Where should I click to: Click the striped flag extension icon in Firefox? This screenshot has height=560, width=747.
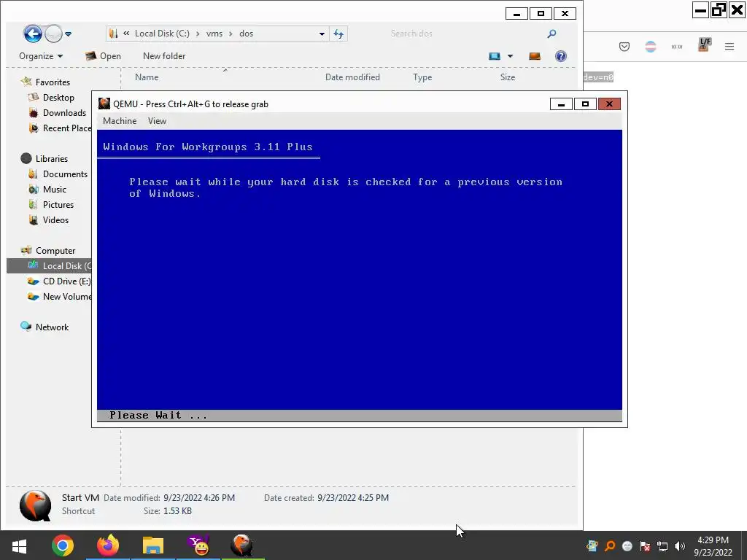[651, 47]
